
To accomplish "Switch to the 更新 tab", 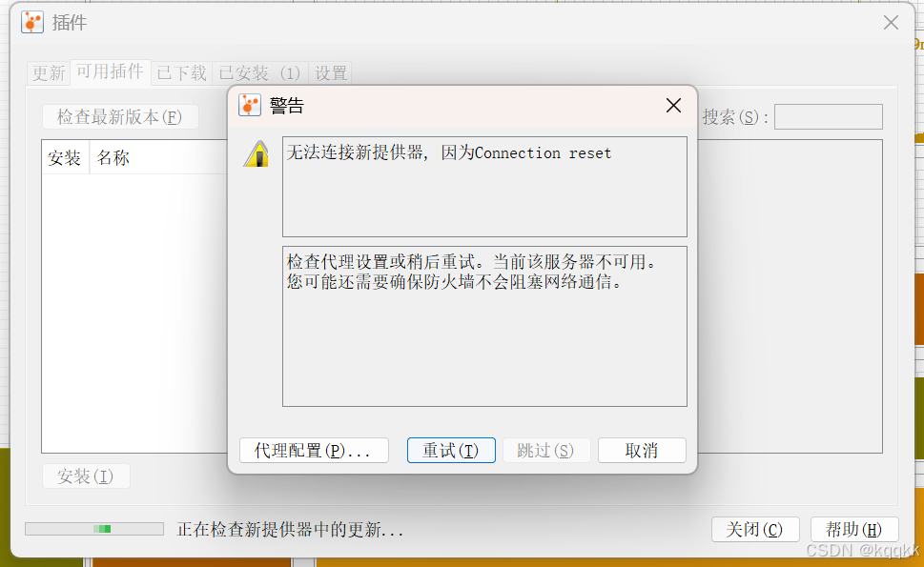I will (x=49, y=73).
